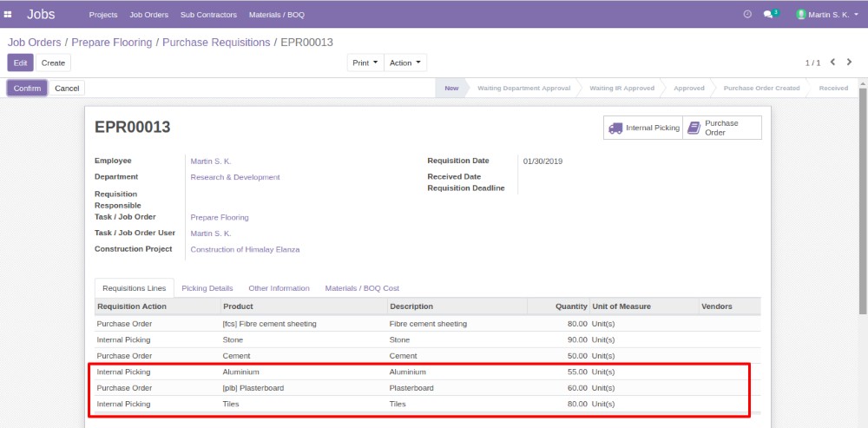Screen dimensions: 868x428
Task: Open the apps grid menu icon
Action: (x=8, y=15)
